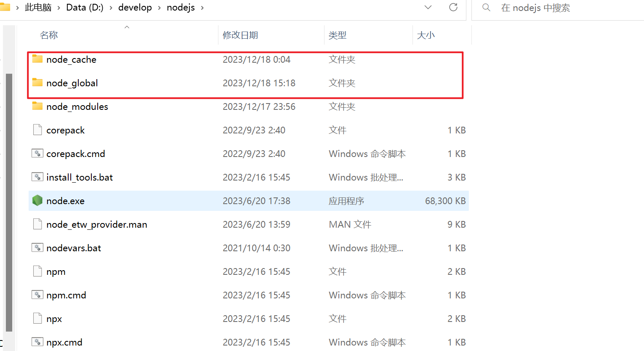Click nodejs in the breadcrumb path
Image resolution: width=644 pixels, height=351 pixels.
pyautogui.click(x=181, y=8)
